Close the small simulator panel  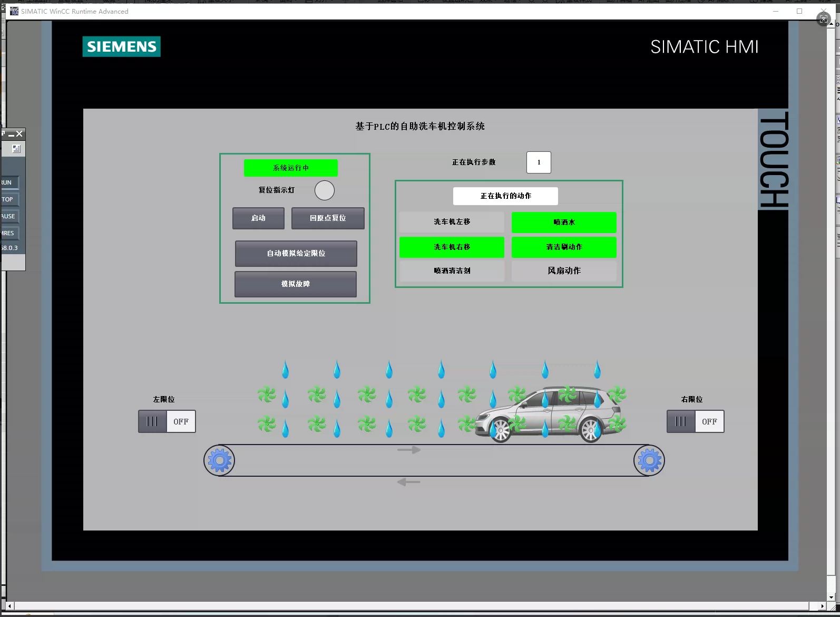(19, 134)
